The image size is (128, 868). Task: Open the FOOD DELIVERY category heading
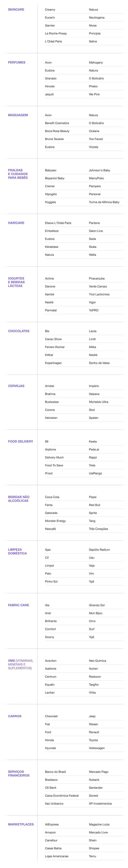point(20,441)
